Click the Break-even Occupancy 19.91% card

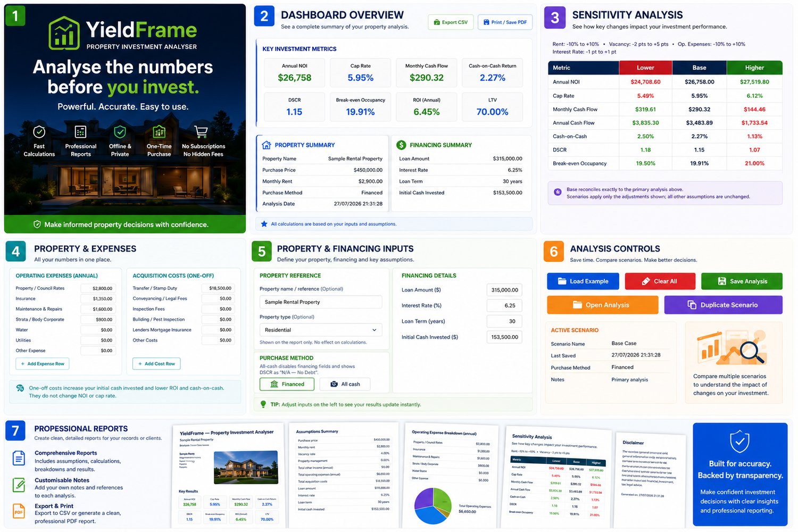pyautogui.click(x=361, y=106)
